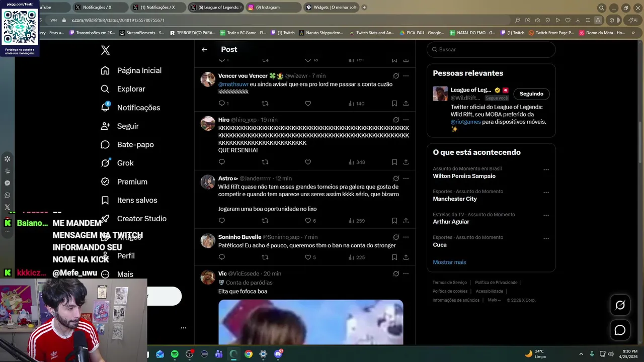Switch to Widgets browser tab
Viewport: 644px width, 362px height.
(x=331, y=8)
